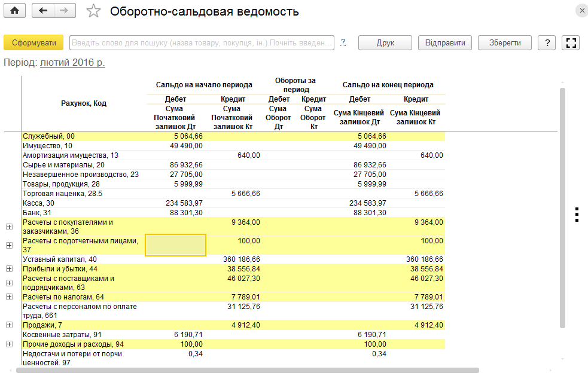Image resolution: width=588 pixels, height=376 pixels.
Task: Click opening debit value 234 583,97
Action: 184,203
